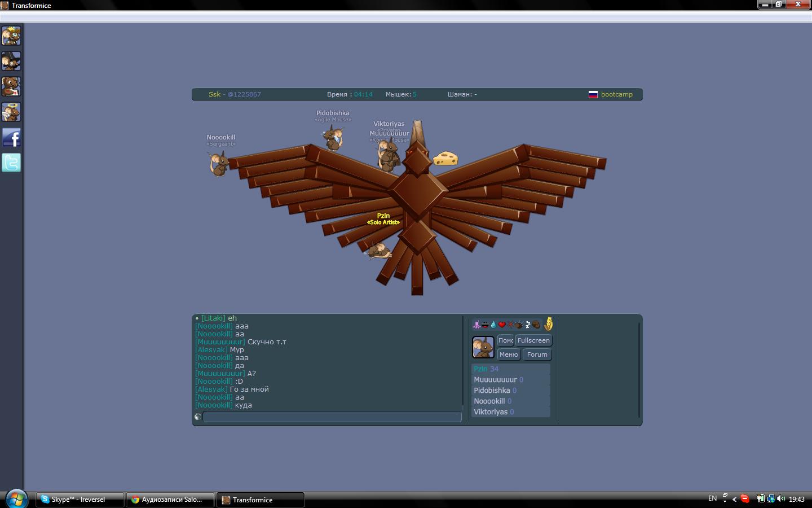The width and height of the screenshot is (812, 508).
Task: Click the Pidobishka mouse character
Action: 333,138
